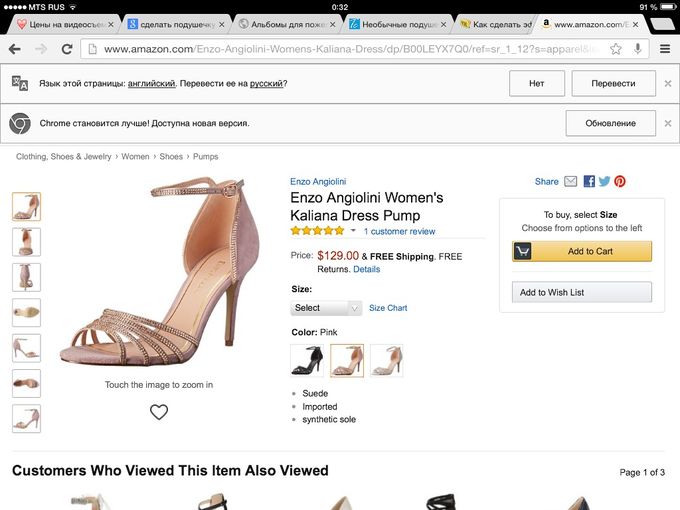The height and width of the screenshot is (510, 680).
Task: Select the first shoe thumbnail image
Action: (x=26, y=207)
